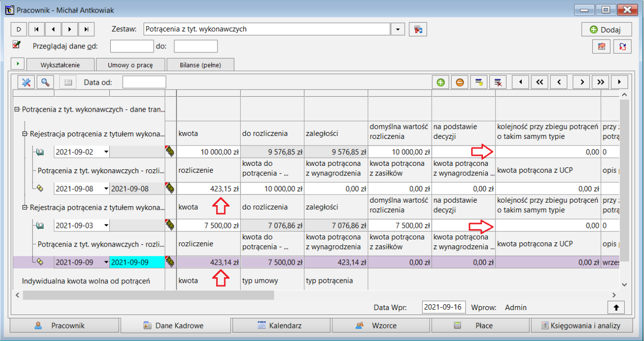The width and height of the screenshot is (644, 341).
Task: Collapse the second Rejestracja potrącenia z tytułem wykona... node
Action: pos(25,207)
